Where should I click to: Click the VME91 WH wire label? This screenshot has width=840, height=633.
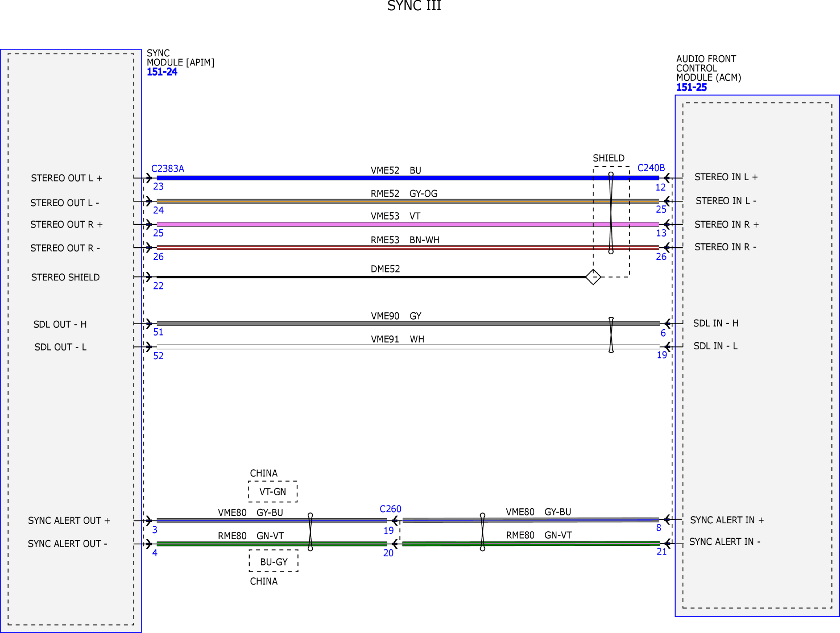pyautogui.click(x=398, y=339)
